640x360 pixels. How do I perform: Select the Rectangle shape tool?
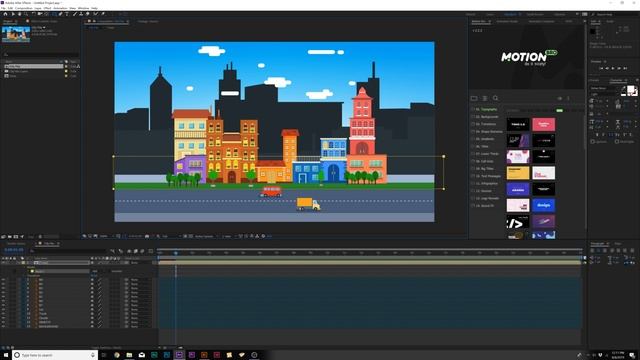(x=54, y=13)
